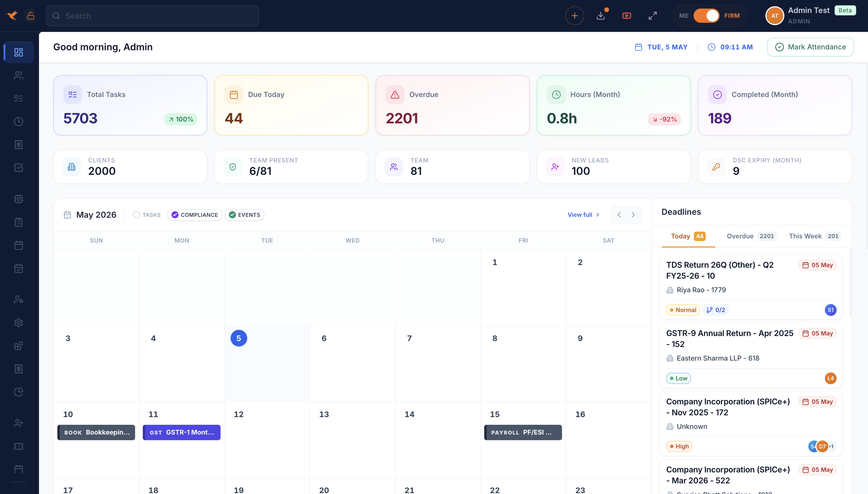868x494 pixels.
Task: Open Company Incorporation Nov 2025 - 172 deadline
Action: [751, 423]
